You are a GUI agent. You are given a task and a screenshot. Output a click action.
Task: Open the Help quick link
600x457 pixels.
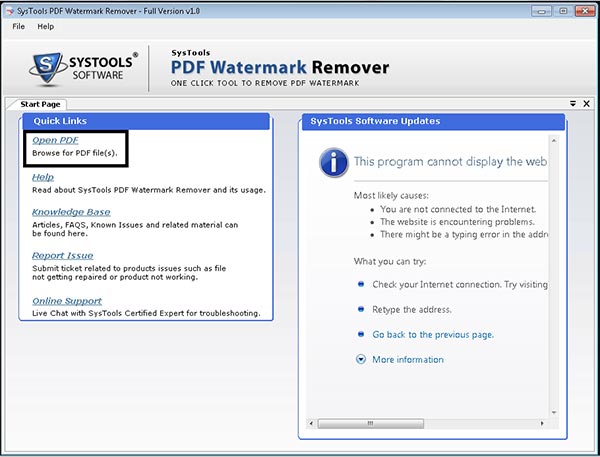43,177
